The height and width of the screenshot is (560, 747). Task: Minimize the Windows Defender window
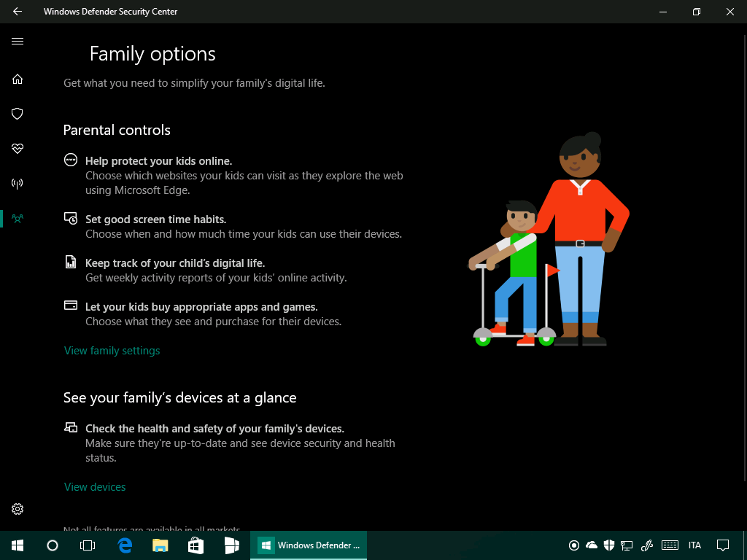click(x=663, y=12)
